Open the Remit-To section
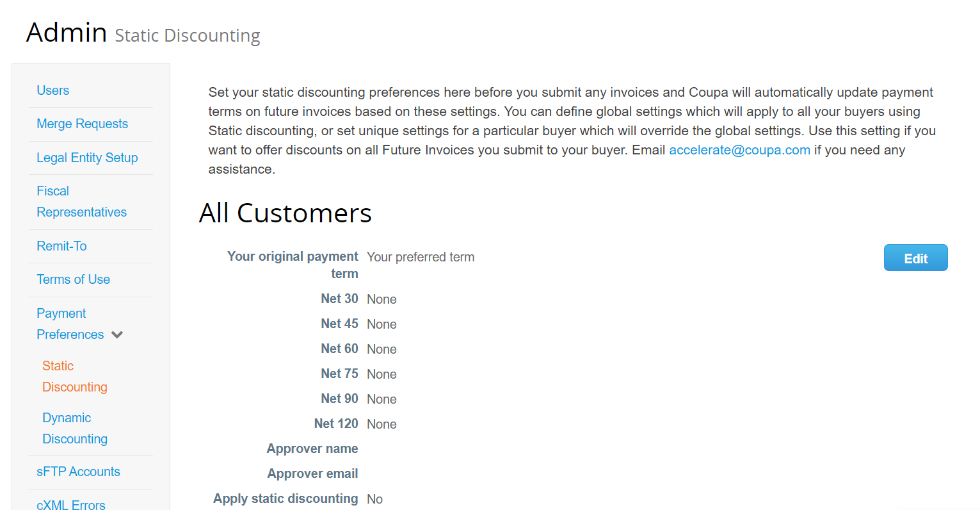The width and height of the screenshot is (980, 510). [x=61, y=246]
